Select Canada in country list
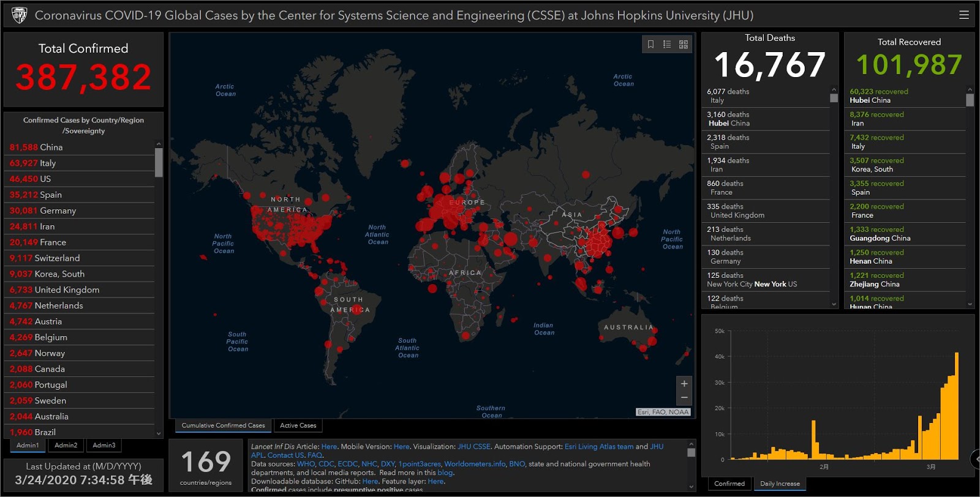This screenshot has height=497, width=980. (x=80, y=369)
